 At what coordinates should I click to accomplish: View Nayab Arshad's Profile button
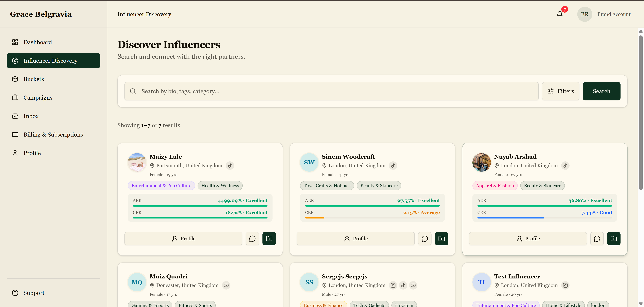click(528, 239)
